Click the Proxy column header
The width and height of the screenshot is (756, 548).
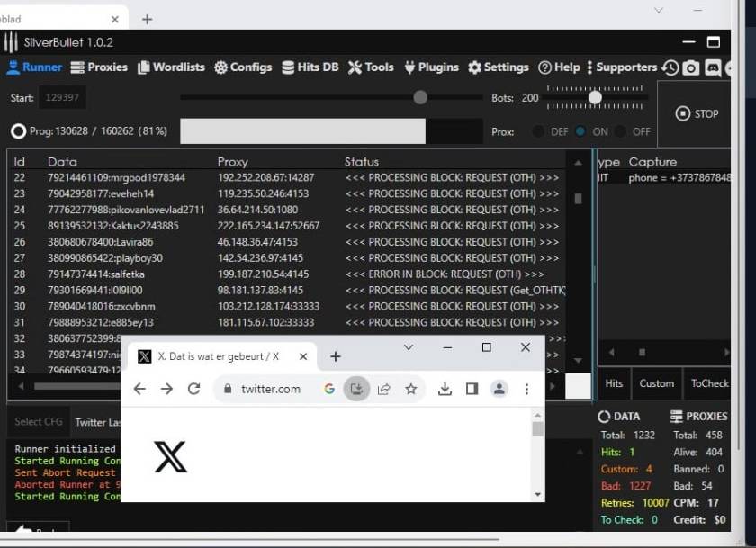click(232, 162)
